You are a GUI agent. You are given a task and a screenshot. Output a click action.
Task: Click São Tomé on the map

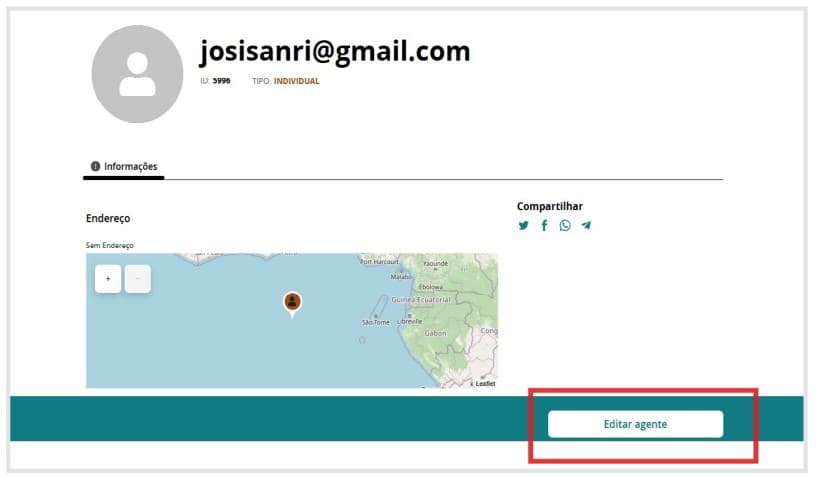pos(375,322)
